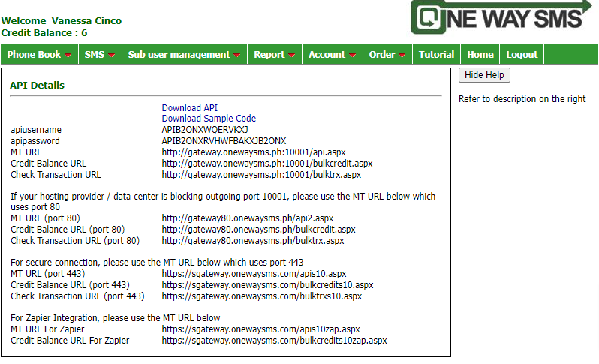The height and width of the screenshot is (364, 599).
Task: Expand the Report menu
Action: 274,55
